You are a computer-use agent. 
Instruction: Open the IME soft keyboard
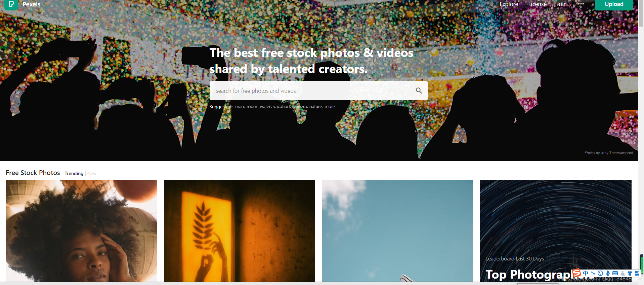[615, 273]
